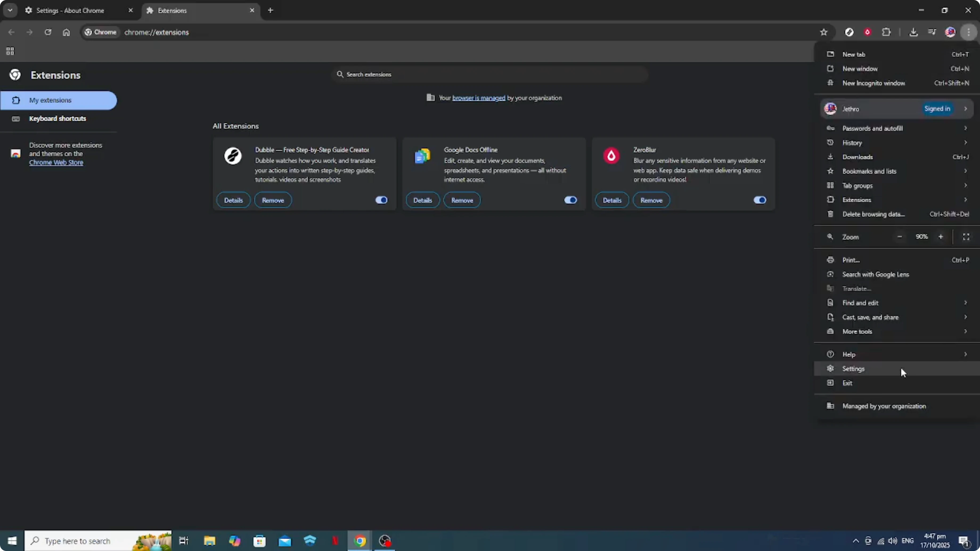Viewport: 980px width, 551px height.
Task: Remove the ZeroBlur extension
Action: [651, 200]
